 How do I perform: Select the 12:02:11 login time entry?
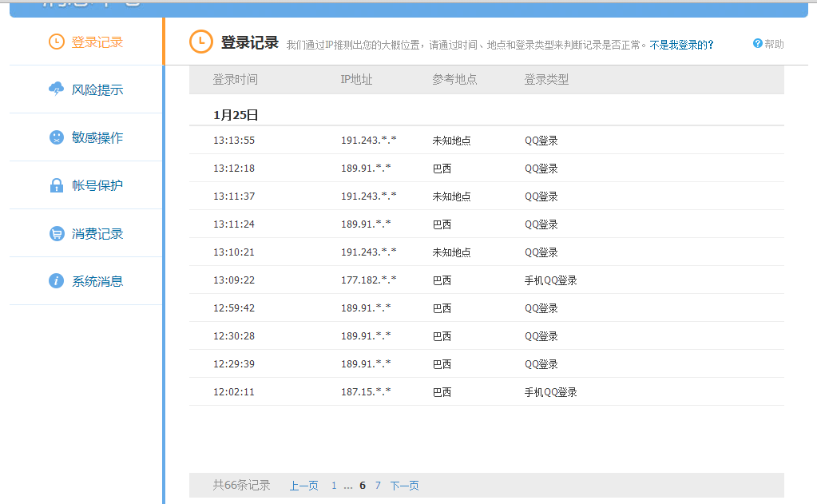coord(234,392)
